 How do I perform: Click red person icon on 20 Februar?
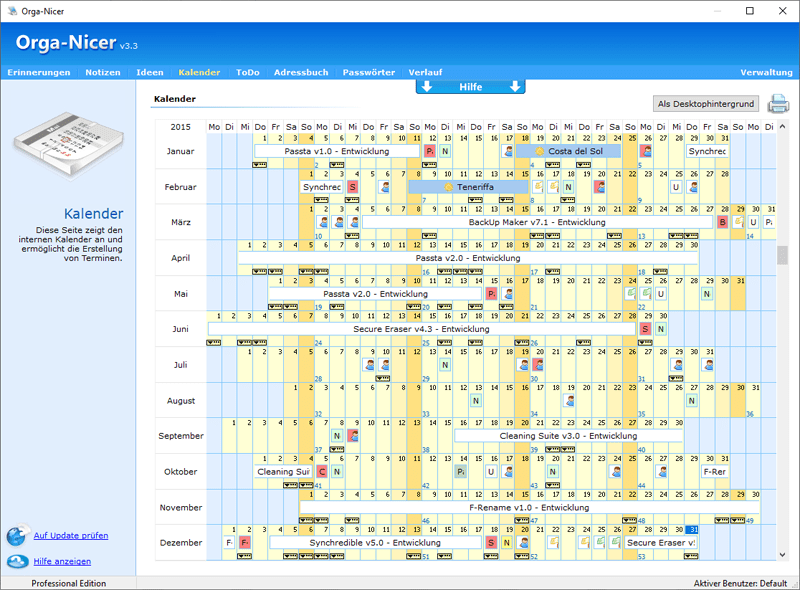[600, 187]
